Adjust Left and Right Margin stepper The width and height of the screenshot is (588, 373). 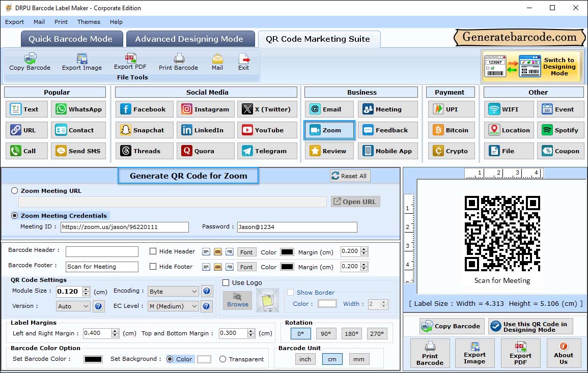click(x=115, y=333)
